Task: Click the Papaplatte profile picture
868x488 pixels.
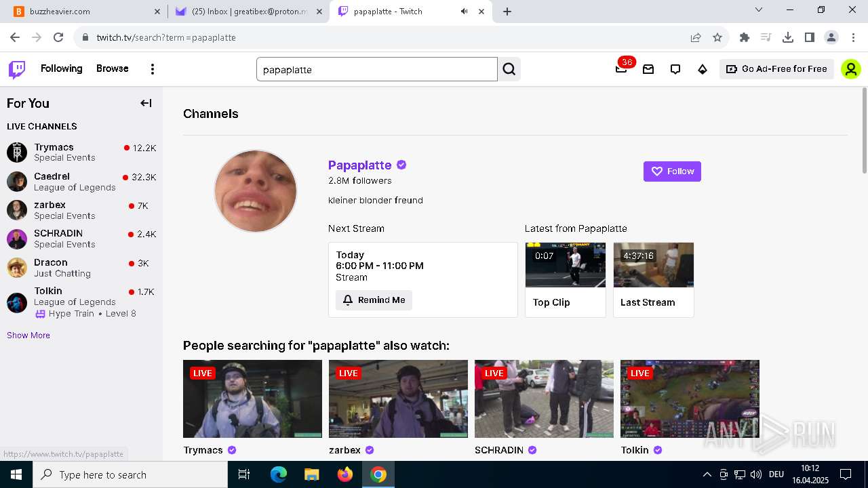Action: 256,191
